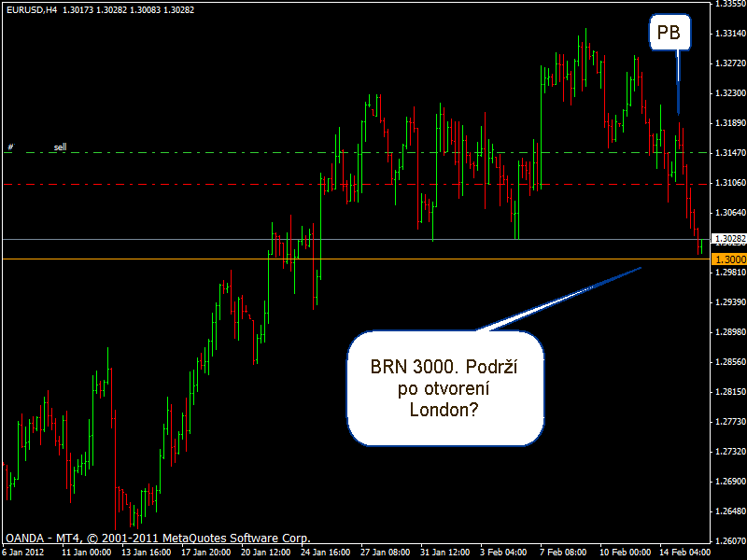Click the 1.29810 price scale value
The height and width of the screenshot is (560, 747).
730,272
